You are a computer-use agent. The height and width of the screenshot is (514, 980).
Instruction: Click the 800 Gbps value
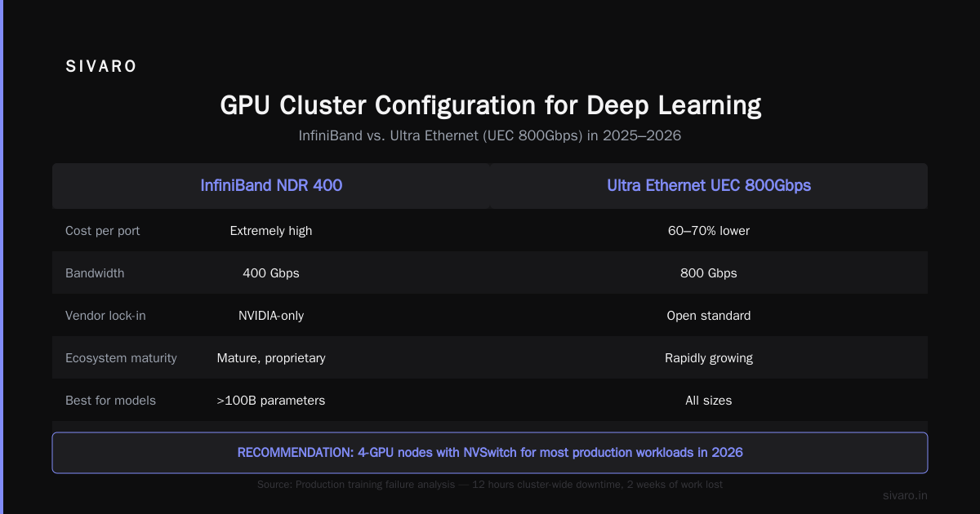pos(709,273)
